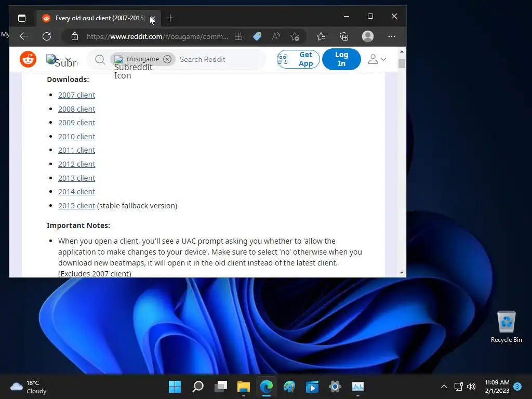The image size is (532, 399).
Task: Remove the r/osugame search filter
Action: pos(167,59)
